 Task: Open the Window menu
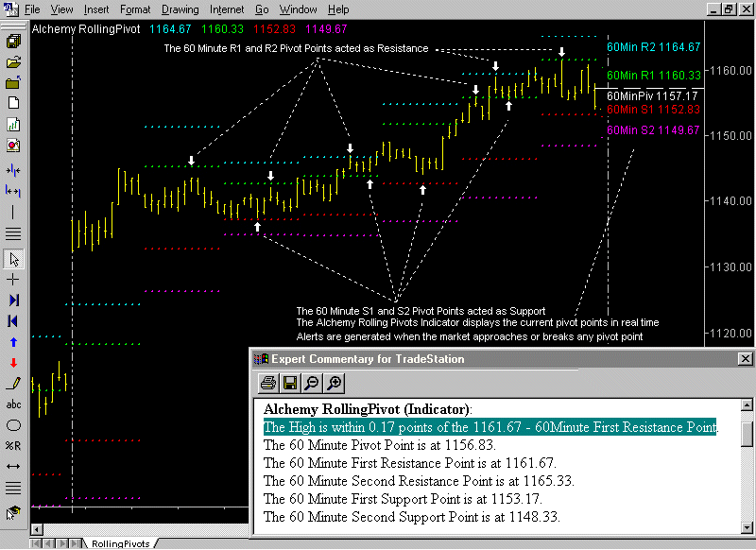click(298, 9)
